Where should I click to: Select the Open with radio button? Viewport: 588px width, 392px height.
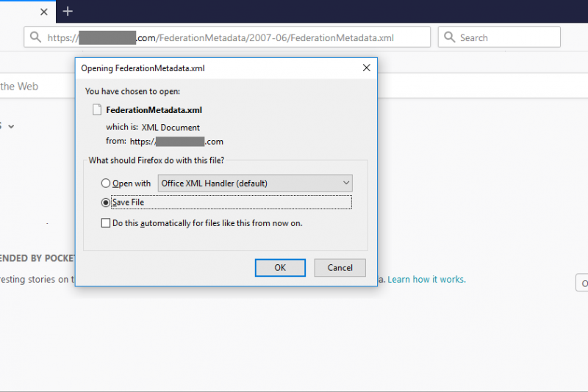[107, 184]
